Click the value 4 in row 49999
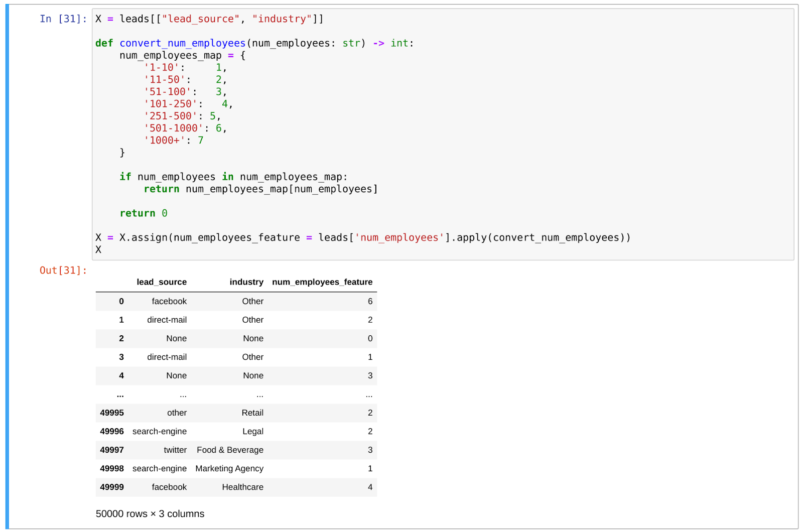 click(x=370, y=487)
